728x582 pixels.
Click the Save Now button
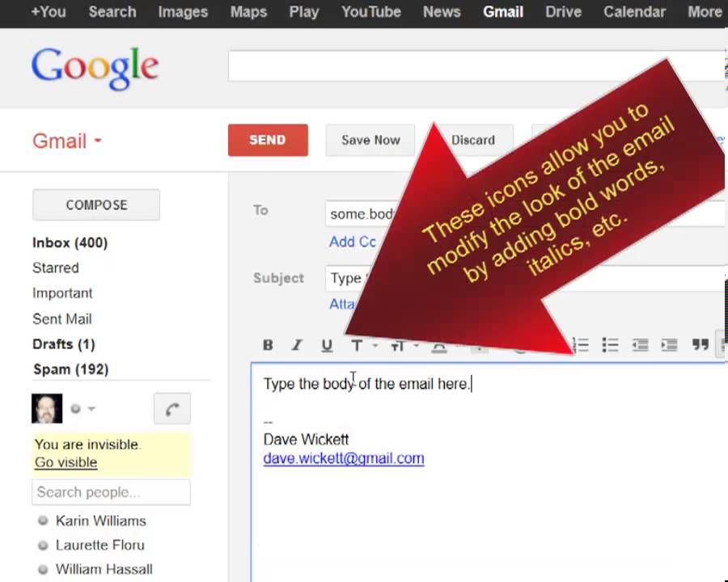click(370, 140)
